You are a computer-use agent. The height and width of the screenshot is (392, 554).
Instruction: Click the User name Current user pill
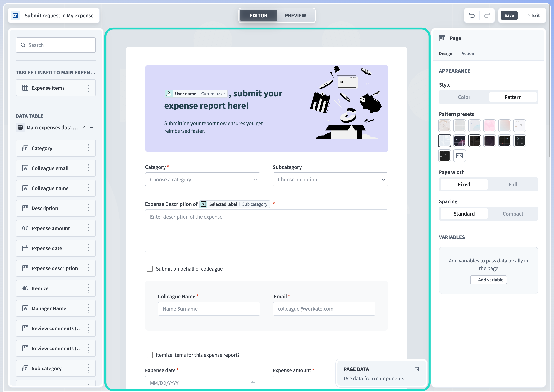196,94
